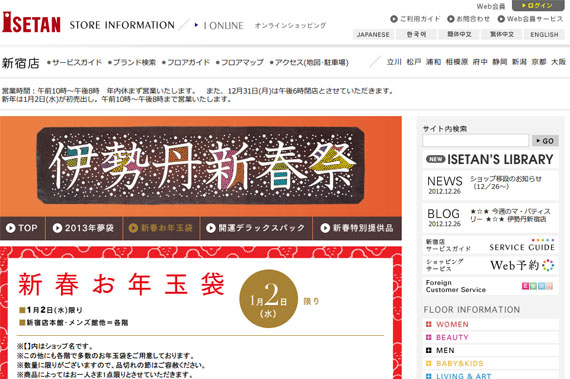Select the 2013年夢袋 tab
This screenshot has width=570, height=379.
[84, 228]
